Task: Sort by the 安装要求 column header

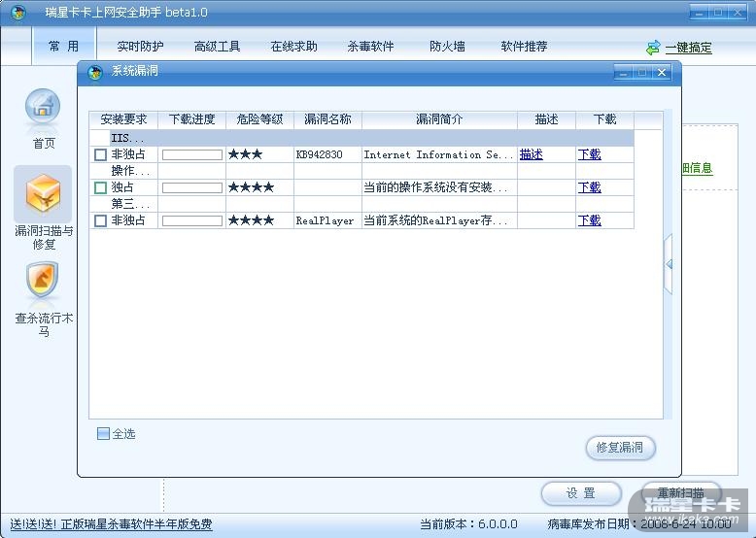Action: pyautogui.click(x=123, y=119)
